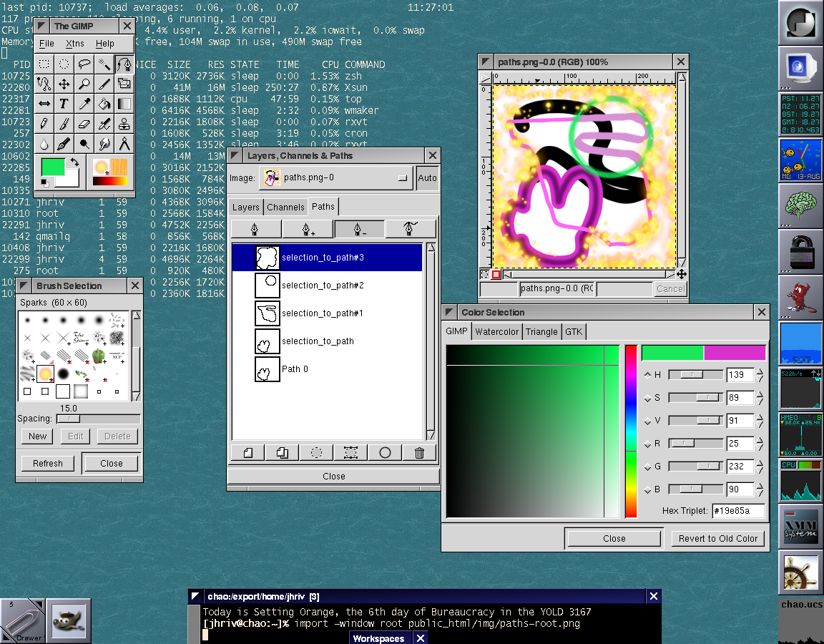Select the Elliptical selection tool
This screenshot has width=824, height=644.
tap(64, 64)
